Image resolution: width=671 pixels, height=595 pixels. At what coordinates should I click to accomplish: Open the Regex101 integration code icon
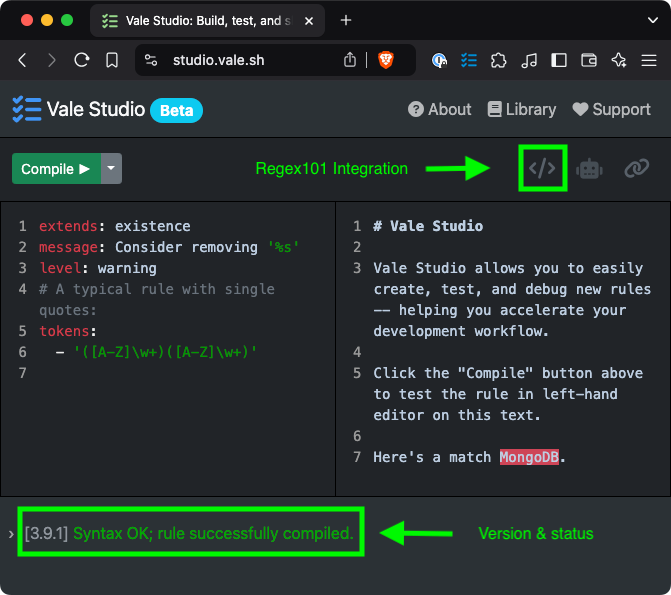tap(542, 168)
